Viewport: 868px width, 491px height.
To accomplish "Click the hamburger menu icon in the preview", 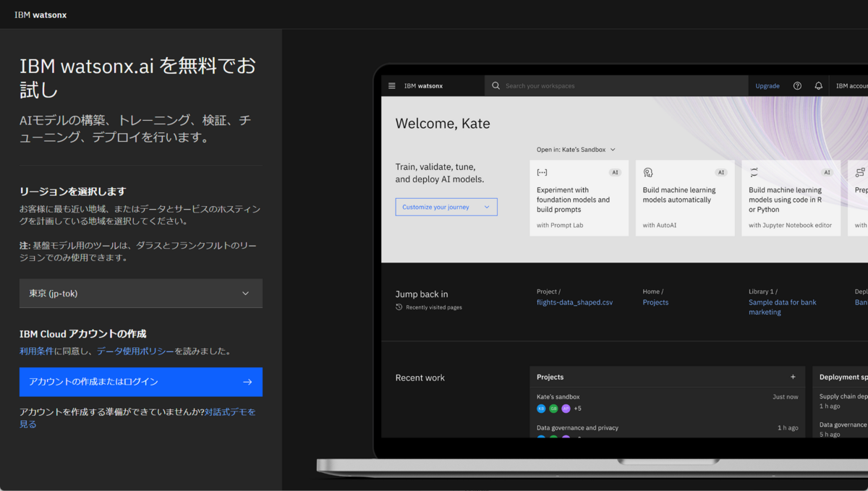I will pos(392,85).
